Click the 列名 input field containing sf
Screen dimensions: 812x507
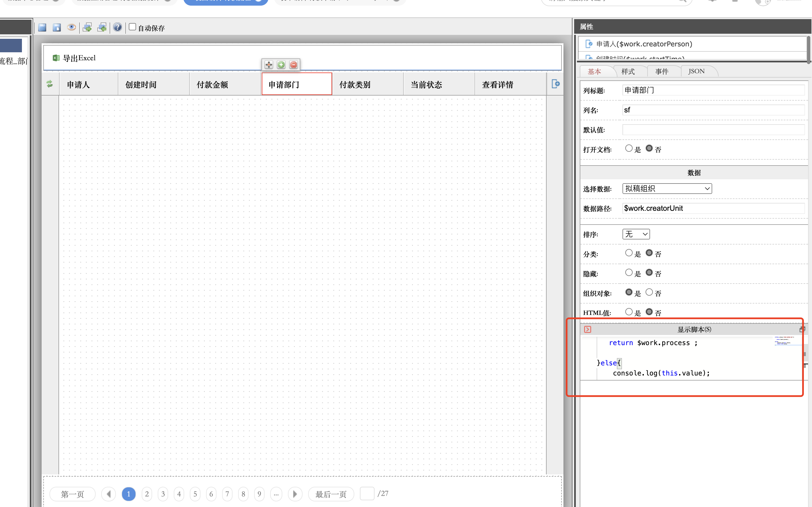pos(713,110)
